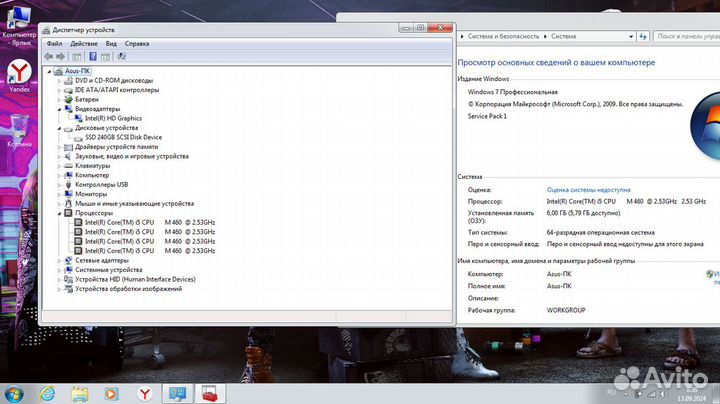This screenshot has width=720, height=404.
Task: Click the show/hide console tree toolbar icon
Action: tap(77, 56)
